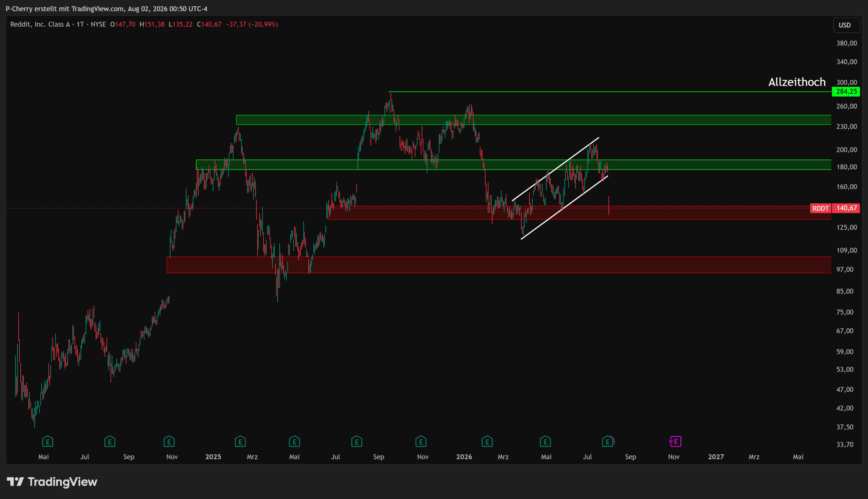The image size is (868, 499).
Task: Open earnings marker between 2025 and Mrz 2025
Action: click(x=240, y=441)
